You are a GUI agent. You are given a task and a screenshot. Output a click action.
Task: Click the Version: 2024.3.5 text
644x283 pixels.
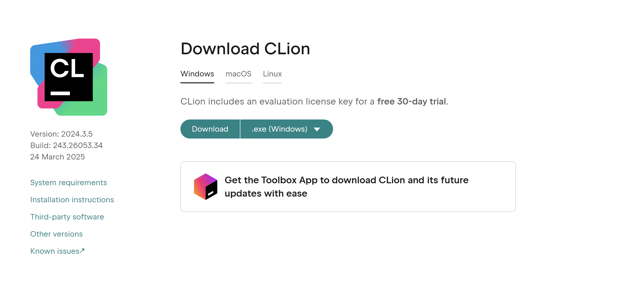coord(61,134)
